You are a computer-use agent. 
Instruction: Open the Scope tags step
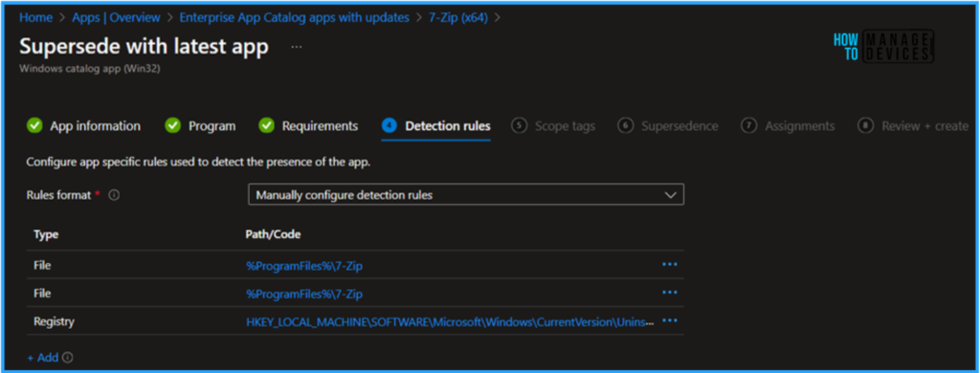point(553,126)
